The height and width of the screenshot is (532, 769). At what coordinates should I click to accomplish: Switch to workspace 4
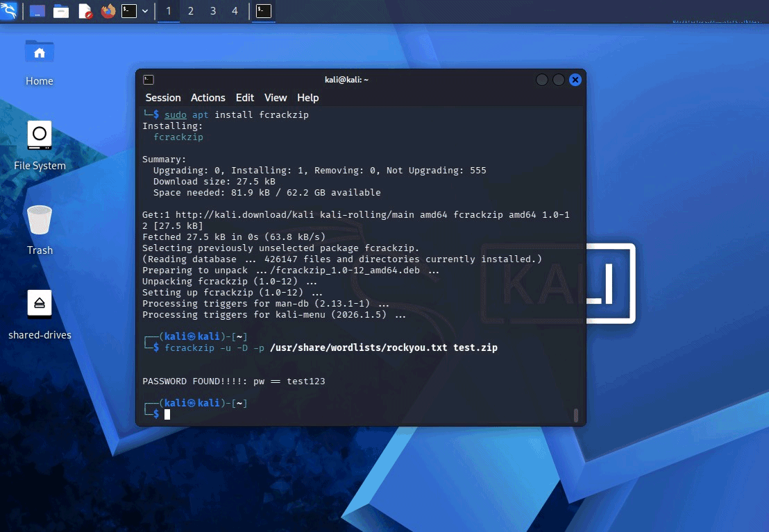pos(235,11)
